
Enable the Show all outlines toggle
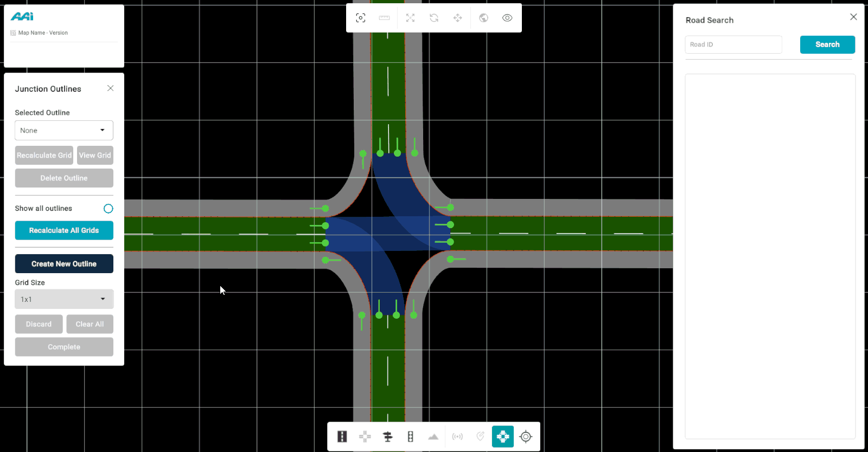pos(108,209)
